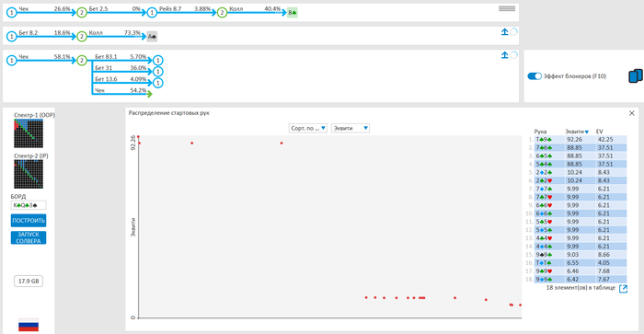This screenshot has height=334, width=644.
Task: Click the upload arrow icon in the Чек 58.1% line
Action: coord(505,55)
